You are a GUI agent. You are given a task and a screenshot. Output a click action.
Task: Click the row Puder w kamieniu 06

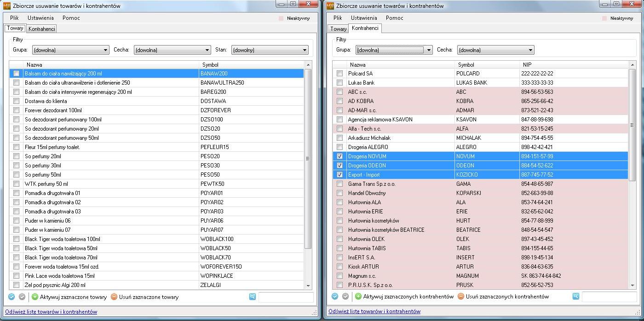tap(156, 221)
